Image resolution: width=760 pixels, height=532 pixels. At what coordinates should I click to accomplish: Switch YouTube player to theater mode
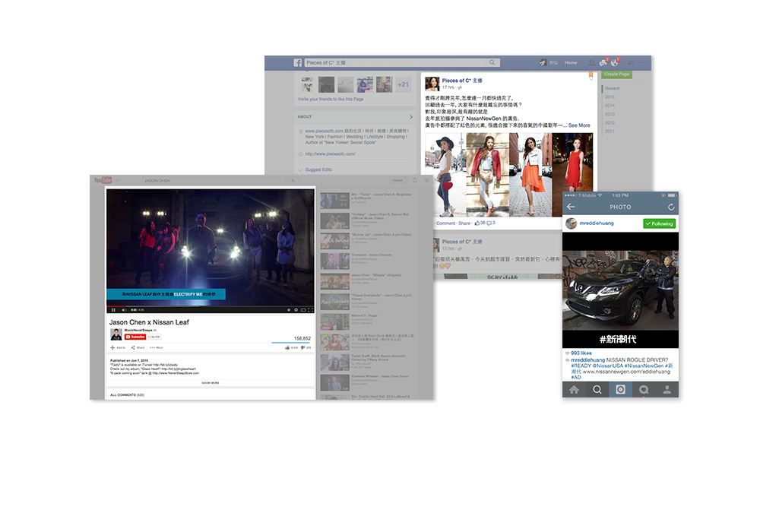point(303,310)
